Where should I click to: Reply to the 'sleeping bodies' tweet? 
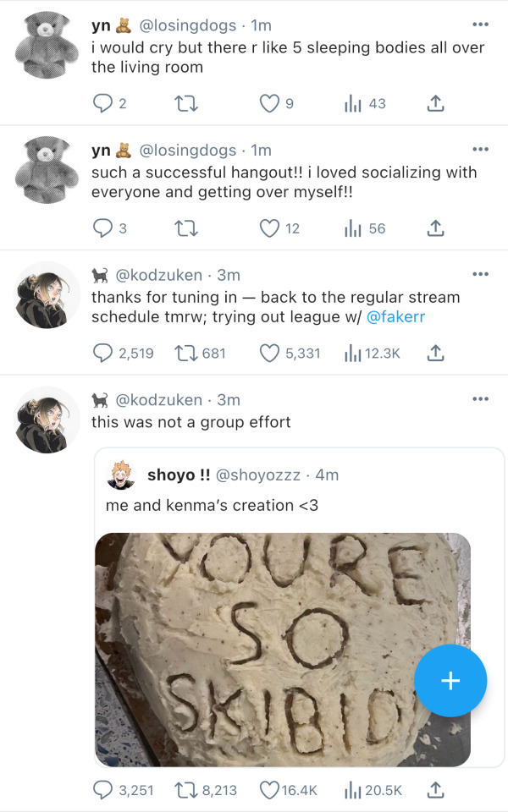pyautogui.click(x=102, y=103)
